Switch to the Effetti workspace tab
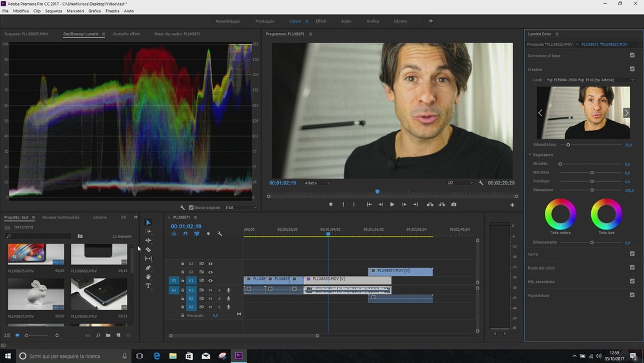Screen dimensions: 644x363 pos(321,21)
